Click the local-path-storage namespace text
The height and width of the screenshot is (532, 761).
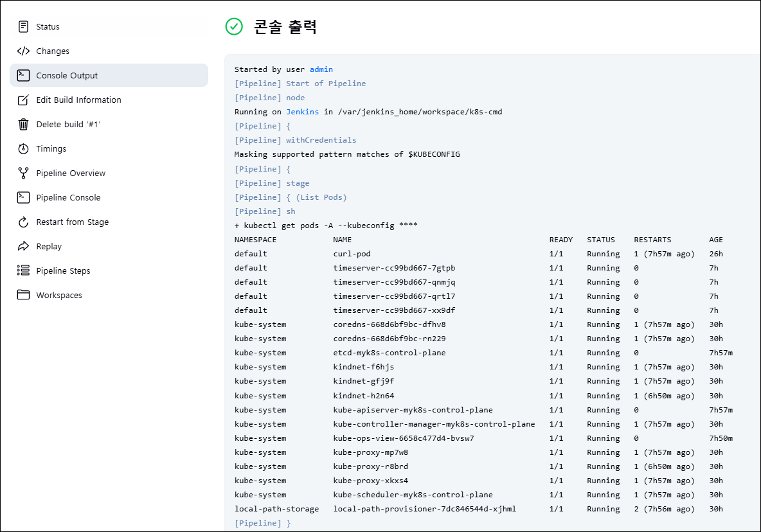coord(276,509)
